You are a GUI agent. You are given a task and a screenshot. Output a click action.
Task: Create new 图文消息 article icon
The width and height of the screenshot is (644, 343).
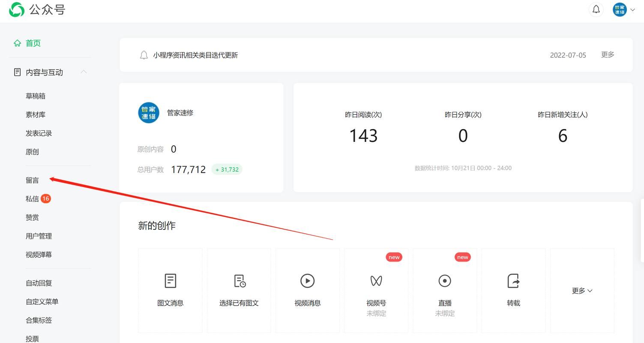170,281
